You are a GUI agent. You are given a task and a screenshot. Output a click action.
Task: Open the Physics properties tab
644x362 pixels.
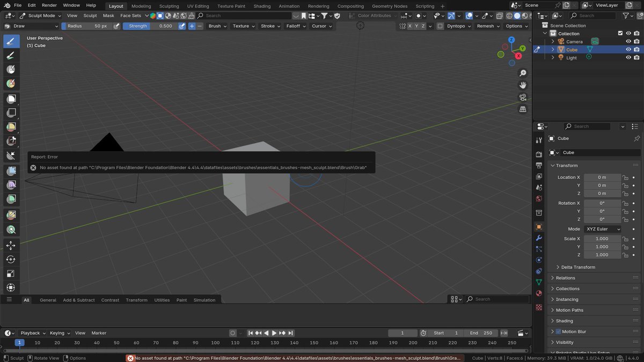click(539, 260)
